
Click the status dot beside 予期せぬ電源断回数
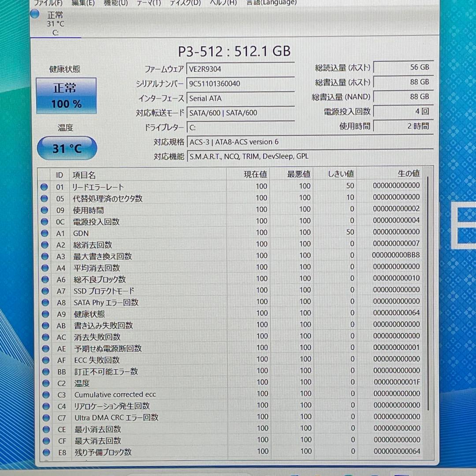pos(45,349)
